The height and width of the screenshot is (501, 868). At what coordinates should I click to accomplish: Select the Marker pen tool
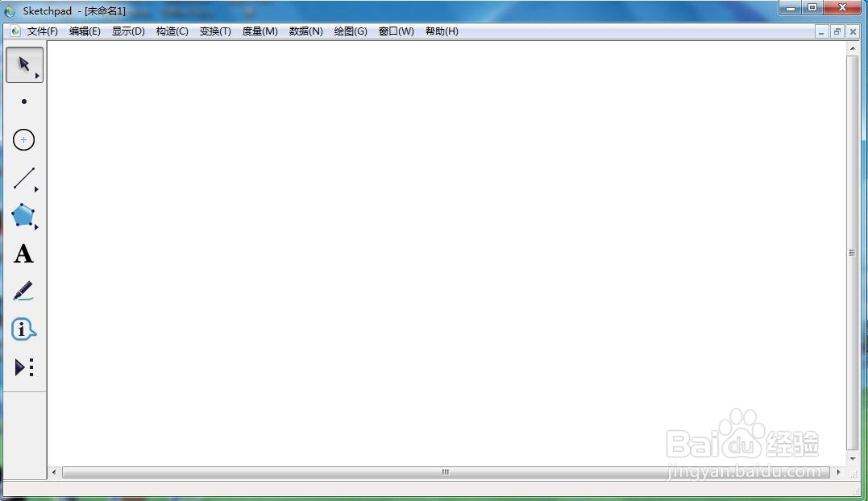click(23, 292)
